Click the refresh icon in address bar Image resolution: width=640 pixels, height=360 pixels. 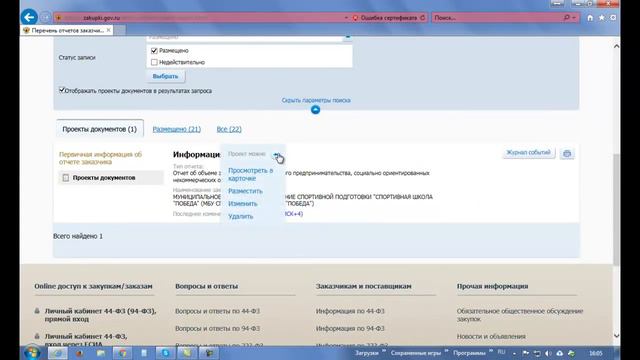[x=422, y=18]
